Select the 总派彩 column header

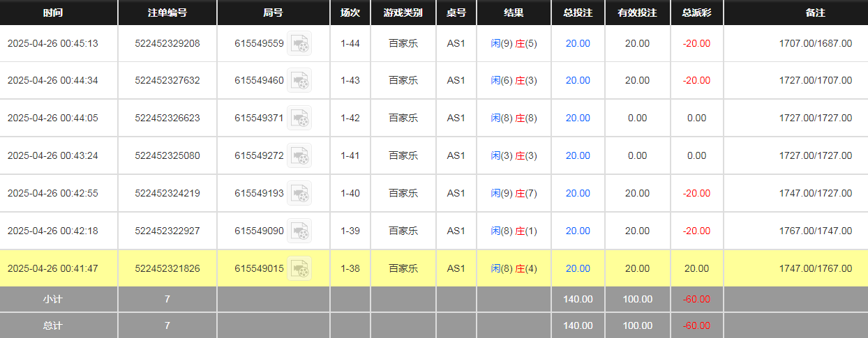point(696,13)
